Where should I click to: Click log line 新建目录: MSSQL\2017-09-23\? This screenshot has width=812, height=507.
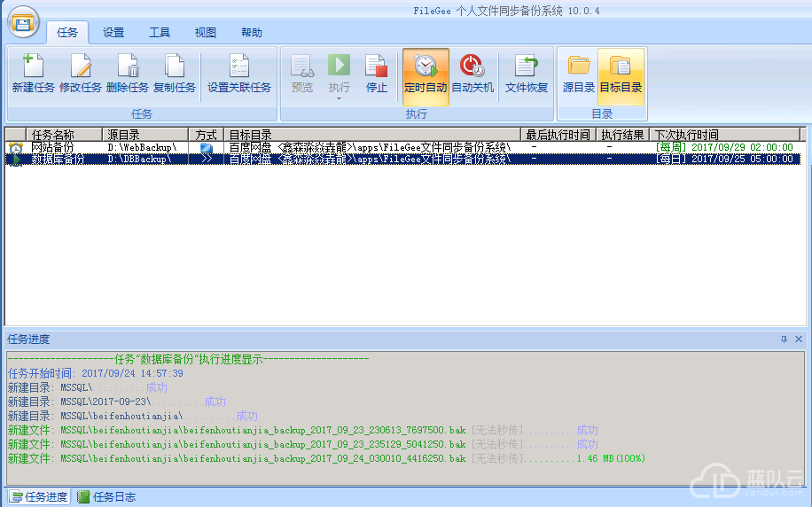tap(116, 402)
